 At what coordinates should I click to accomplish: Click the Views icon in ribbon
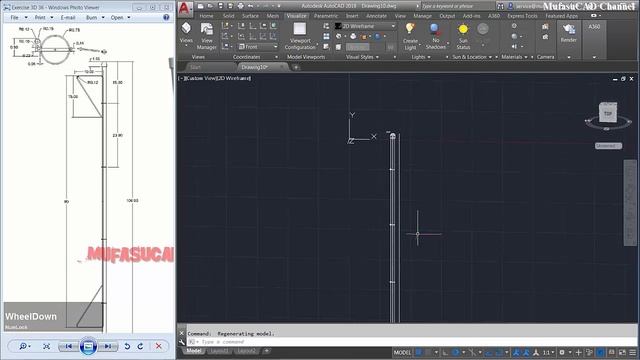(186, 28)
